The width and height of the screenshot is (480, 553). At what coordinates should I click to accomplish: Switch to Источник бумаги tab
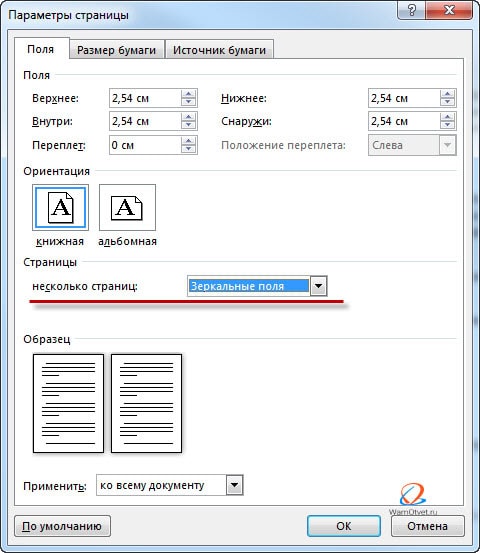(x=219, y=50)
